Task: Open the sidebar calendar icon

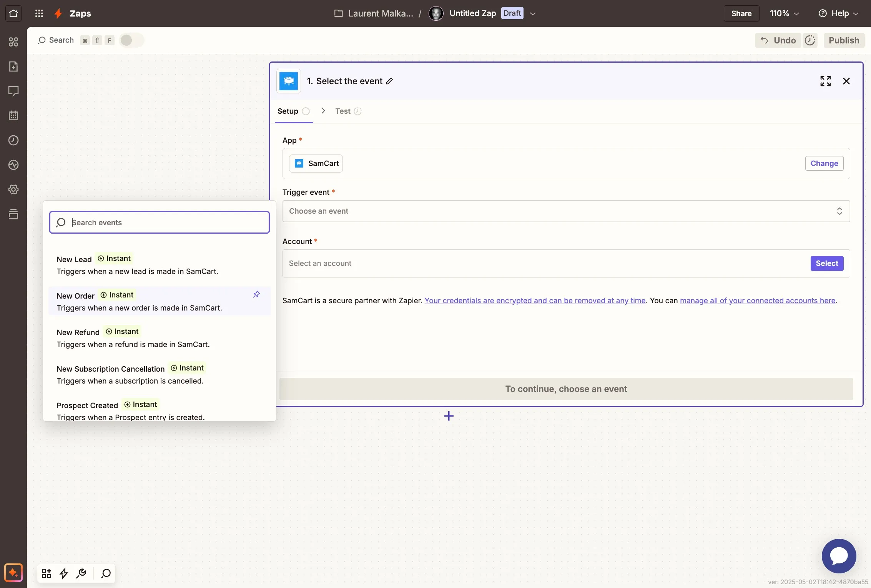Action: pos(13,115)
